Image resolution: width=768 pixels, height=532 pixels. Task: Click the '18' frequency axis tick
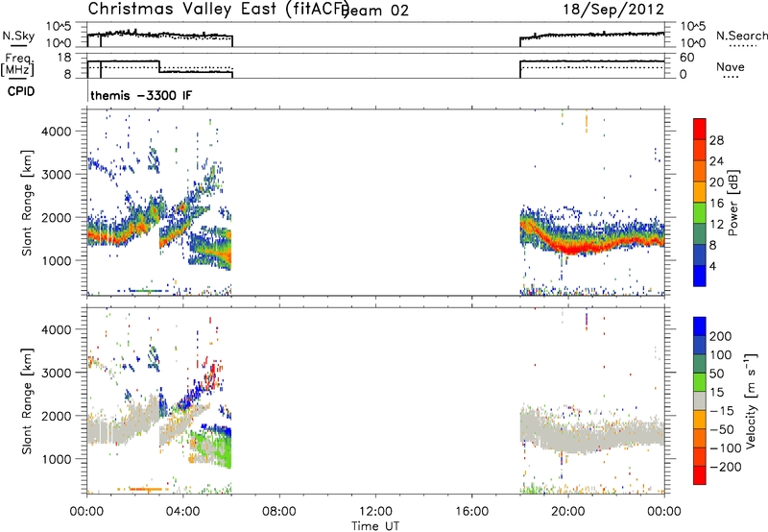click(64, 58)
